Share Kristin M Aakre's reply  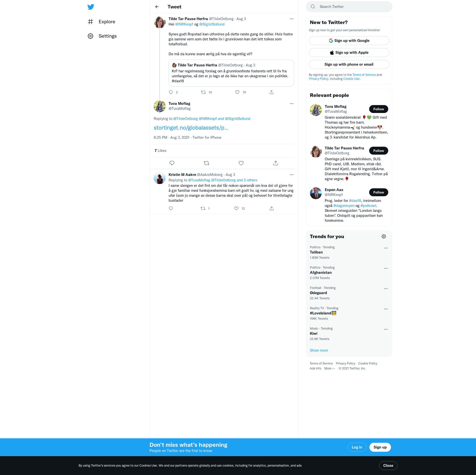point(271,208)
